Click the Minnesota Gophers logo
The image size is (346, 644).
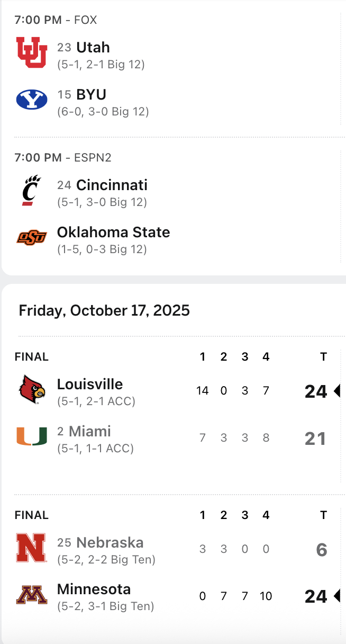click(32, 595)
